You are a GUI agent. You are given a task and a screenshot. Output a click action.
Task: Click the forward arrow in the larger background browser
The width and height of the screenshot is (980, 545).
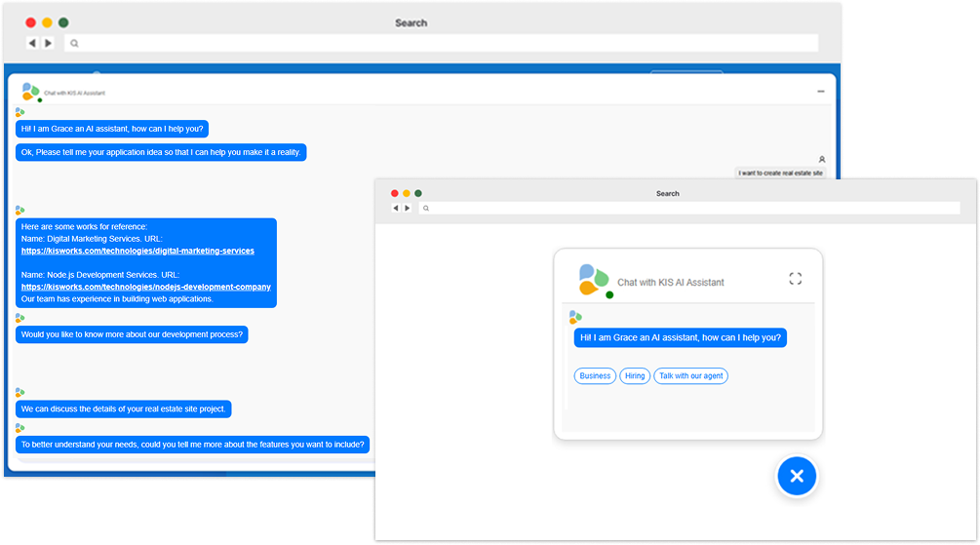tap(48, 43)
